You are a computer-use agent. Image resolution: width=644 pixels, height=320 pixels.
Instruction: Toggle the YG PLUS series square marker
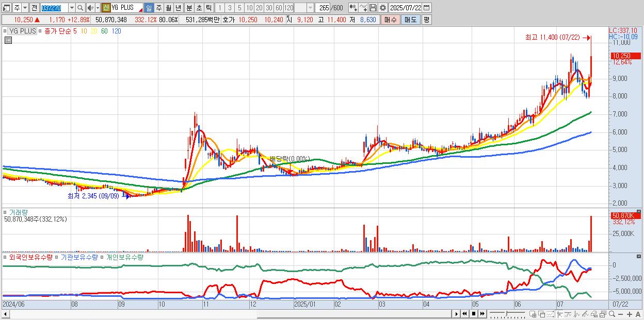click(x=6, y=31)
